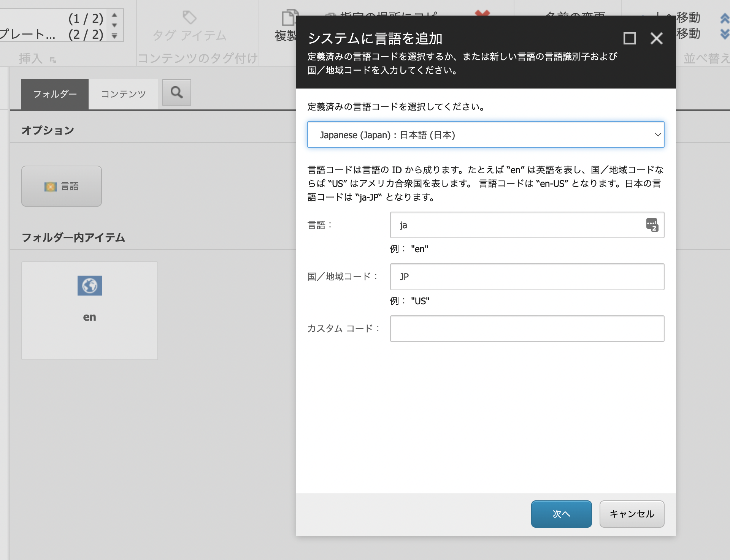This screenshot has width=730, height=560.
Task: Click the キャンセル button
Action: [x=632, y=514]
